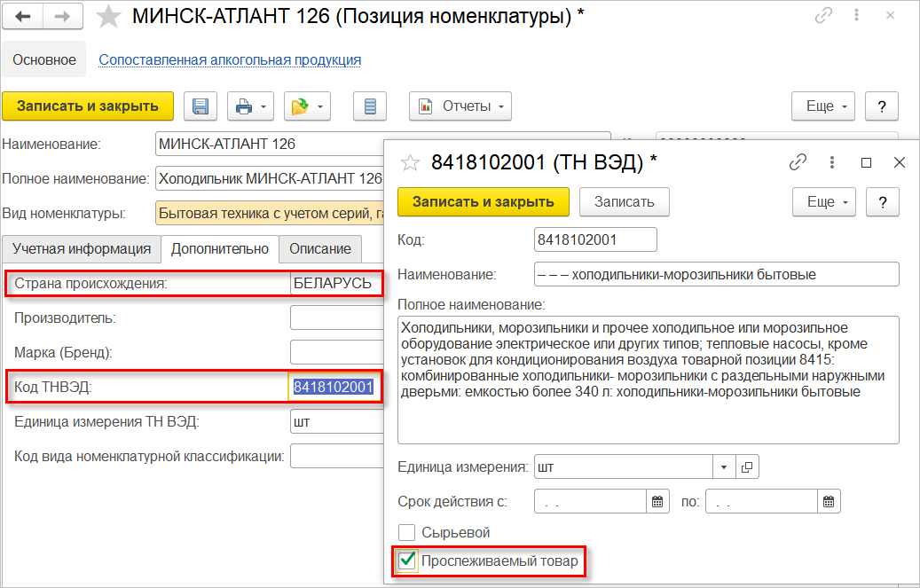Click the по date field
The width and height of the screenshot is (920, 588).
point(761,502)
